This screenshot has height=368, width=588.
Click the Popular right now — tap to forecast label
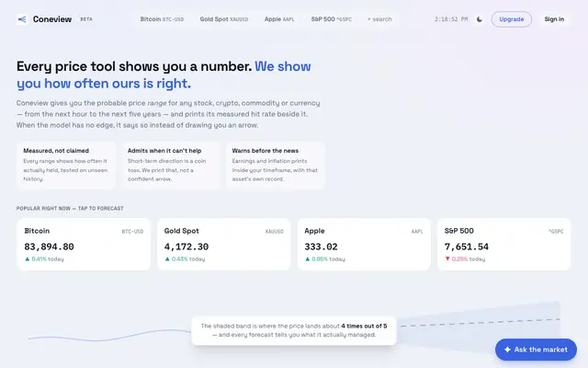(70, 209)
